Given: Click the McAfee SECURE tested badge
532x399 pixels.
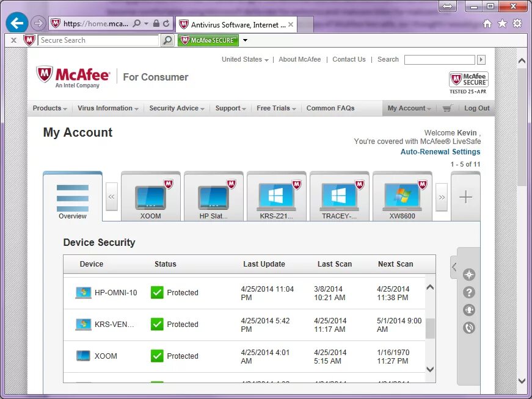Looking at the screenshot, I should (468, 82).
